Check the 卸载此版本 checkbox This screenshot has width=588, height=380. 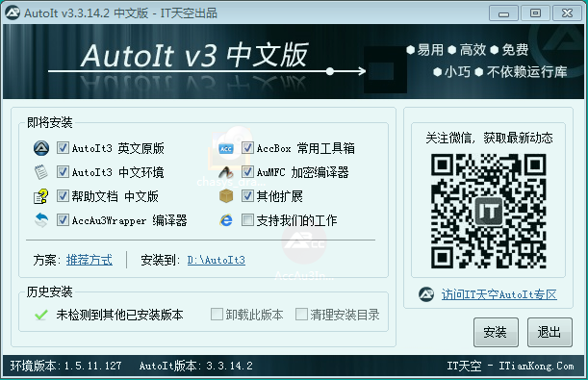217,315
